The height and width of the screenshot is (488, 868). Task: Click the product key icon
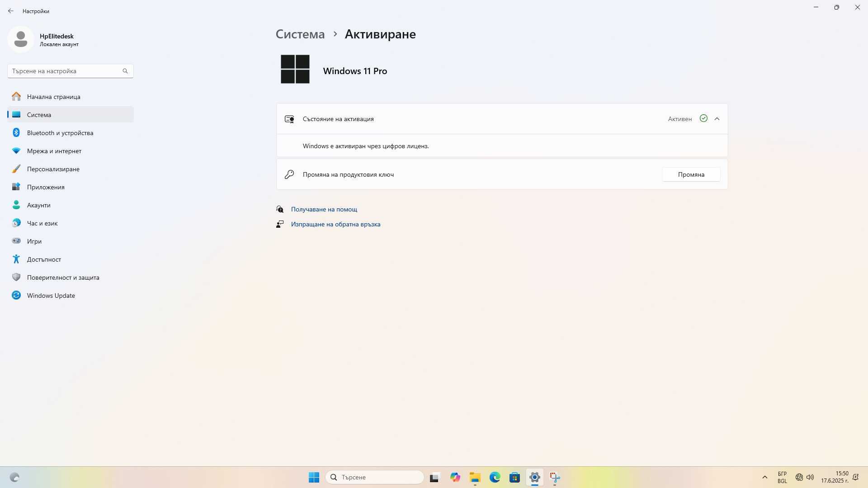pyautogui.click(x=289, y=174)
